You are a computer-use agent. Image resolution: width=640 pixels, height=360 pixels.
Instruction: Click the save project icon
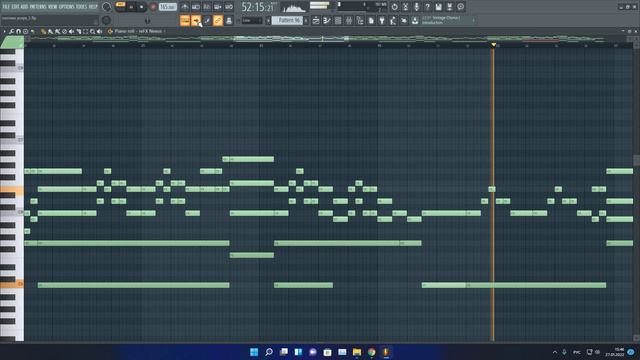pos(438,7)
